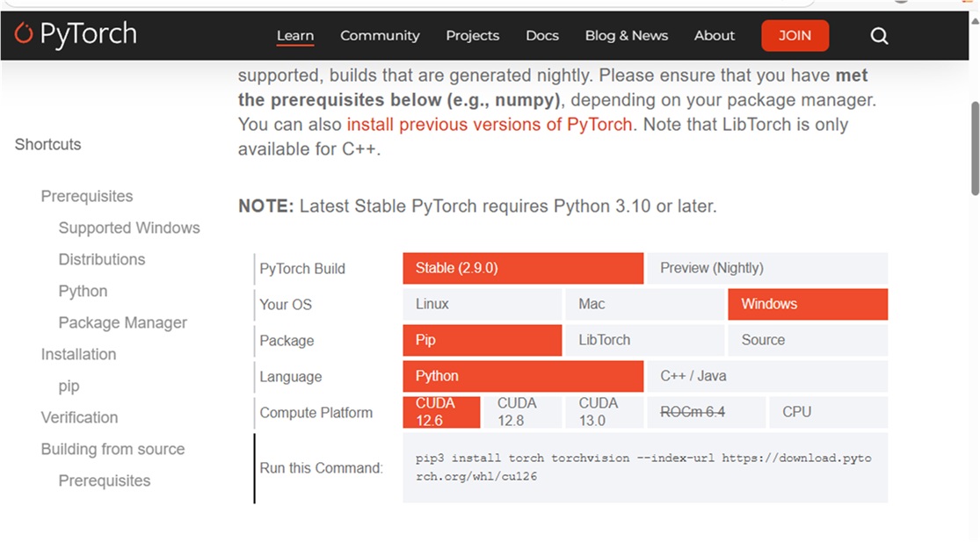
Task: Choose Linux as your OS
Action: point(482,305)
